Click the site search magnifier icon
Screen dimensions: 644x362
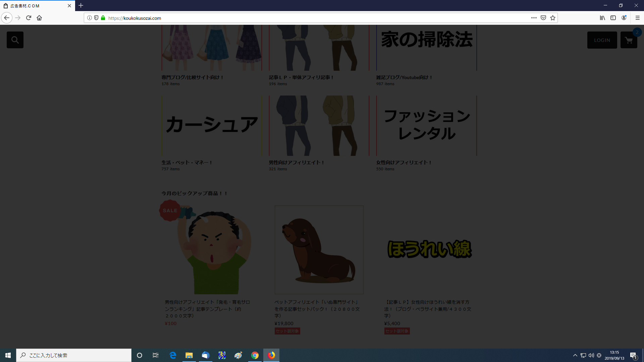pyautogui.click(x=15, y=40)
